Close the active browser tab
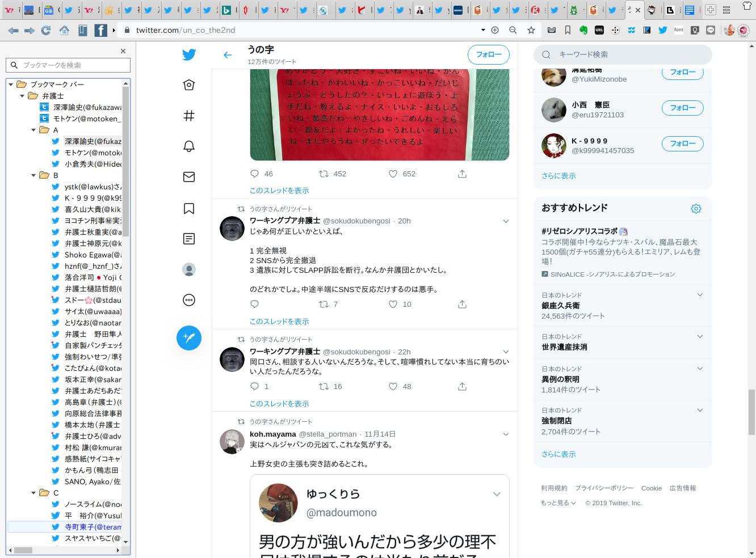This screenshot has height=558, width=756. point(638,10)
